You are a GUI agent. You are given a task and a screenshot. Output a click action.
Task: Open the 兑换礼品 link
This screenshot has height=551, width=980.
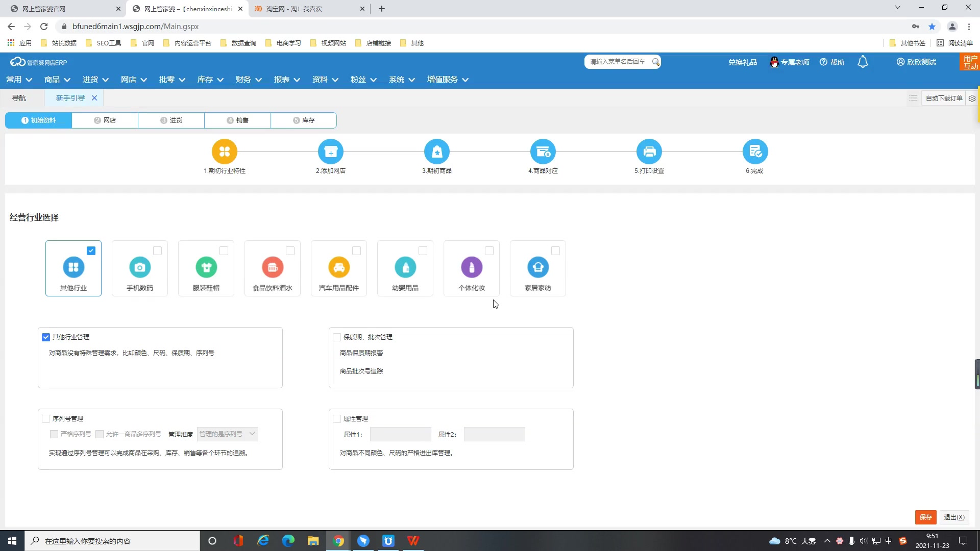pos(742,62)
